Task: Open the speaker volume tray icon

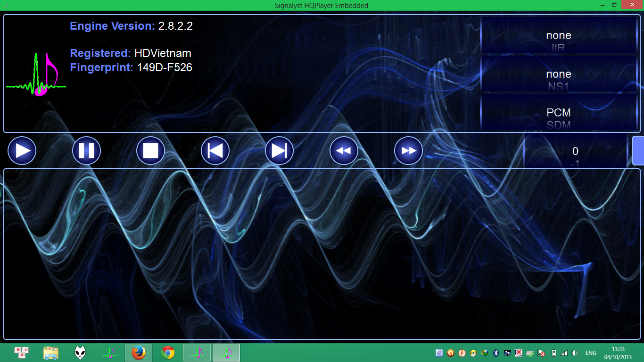Action: pos(575,353)
